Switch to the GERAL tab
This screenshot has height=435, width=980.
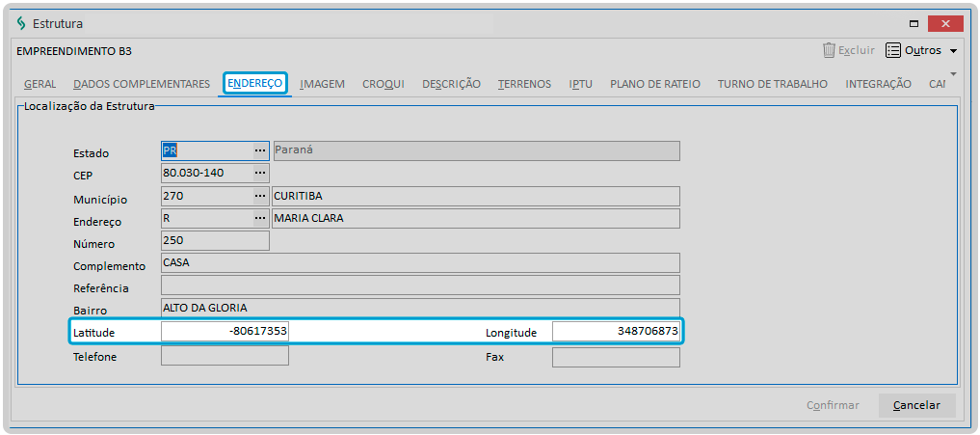(x=40, y=84)
